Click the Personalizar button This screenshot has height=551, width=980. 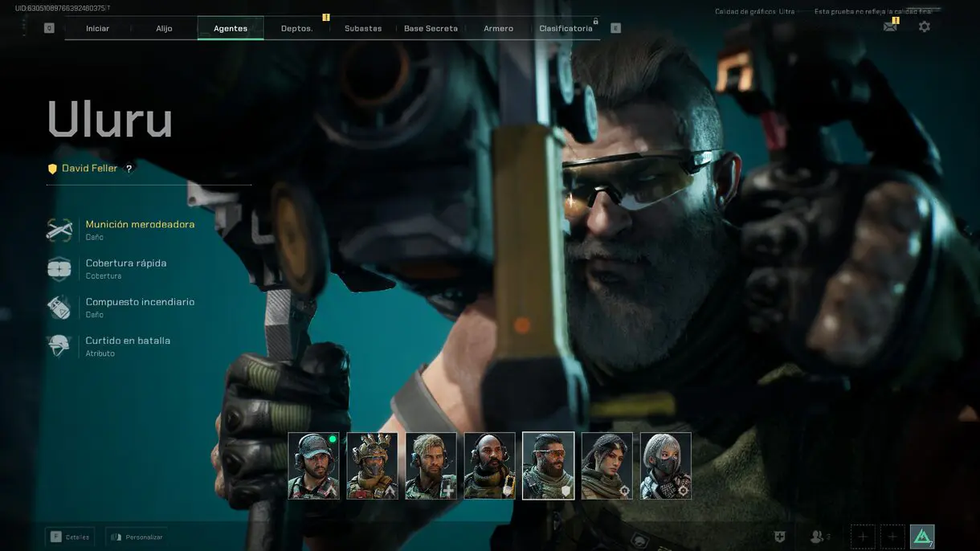click(137, 537)
